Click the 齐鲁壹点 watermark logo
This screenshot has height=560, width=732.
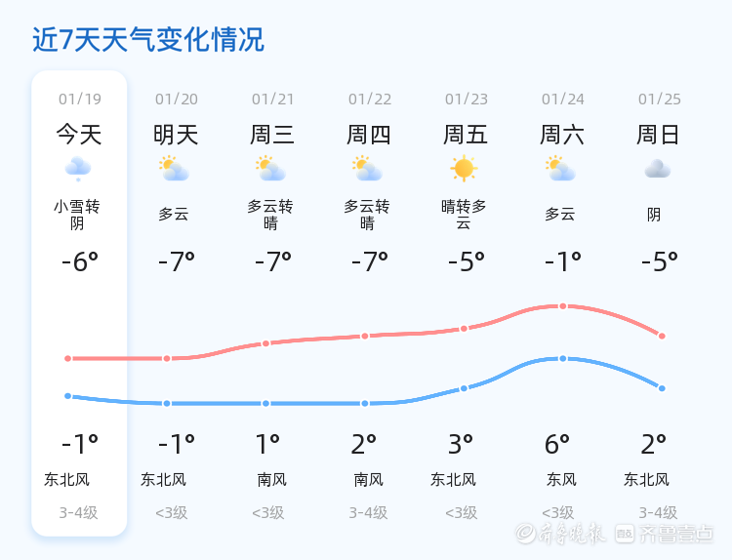click(677, 533)
